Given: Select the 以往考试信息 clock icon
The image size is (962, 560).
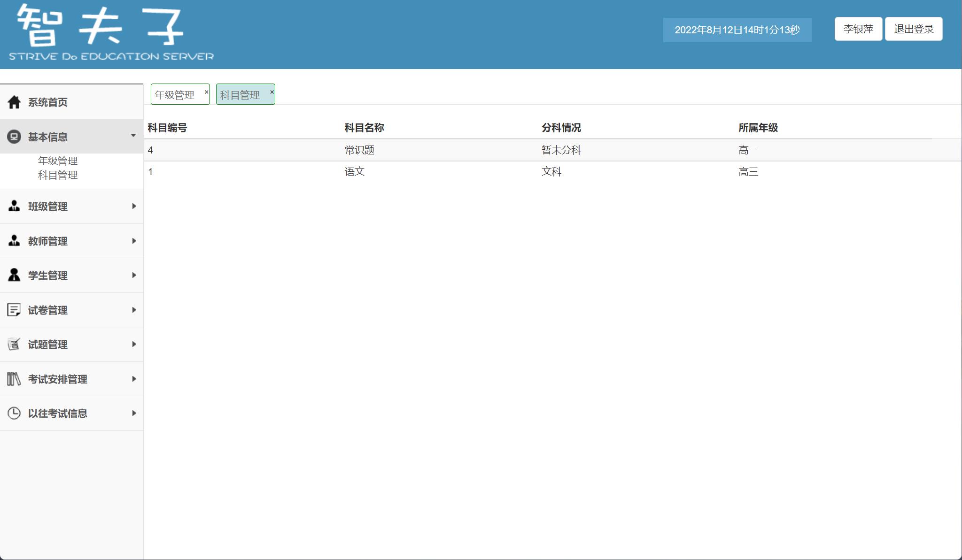Looking at the screenshot, I should point(14,413).
